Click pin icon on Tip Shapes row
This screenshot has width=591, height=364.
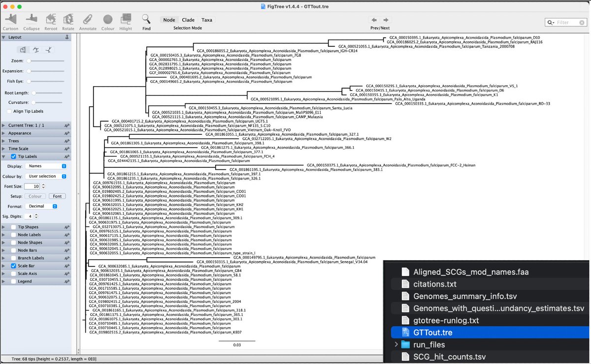pos(66,227)
